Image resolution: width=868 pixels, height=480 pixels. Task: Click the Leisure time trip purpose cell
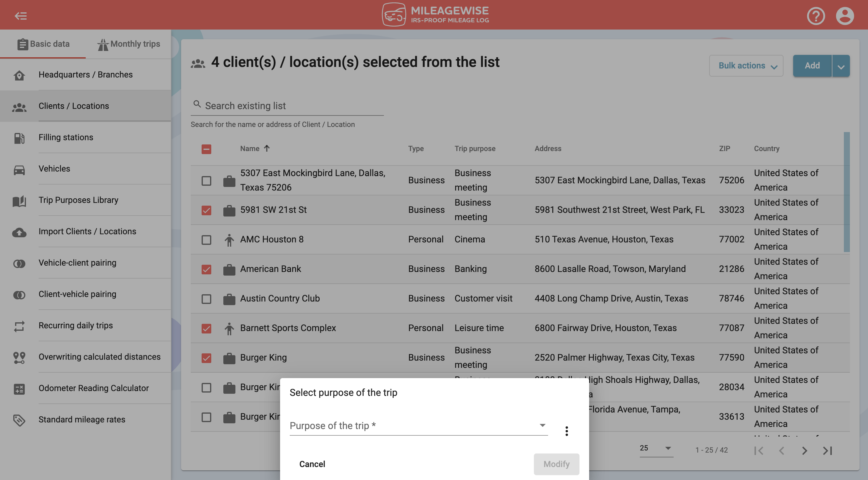click(479, 328)
